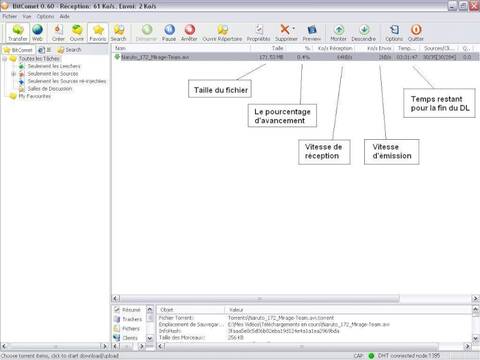480x360 pixels.
Task: Expand the Seulement les Sources node
Action: [14, 74]
